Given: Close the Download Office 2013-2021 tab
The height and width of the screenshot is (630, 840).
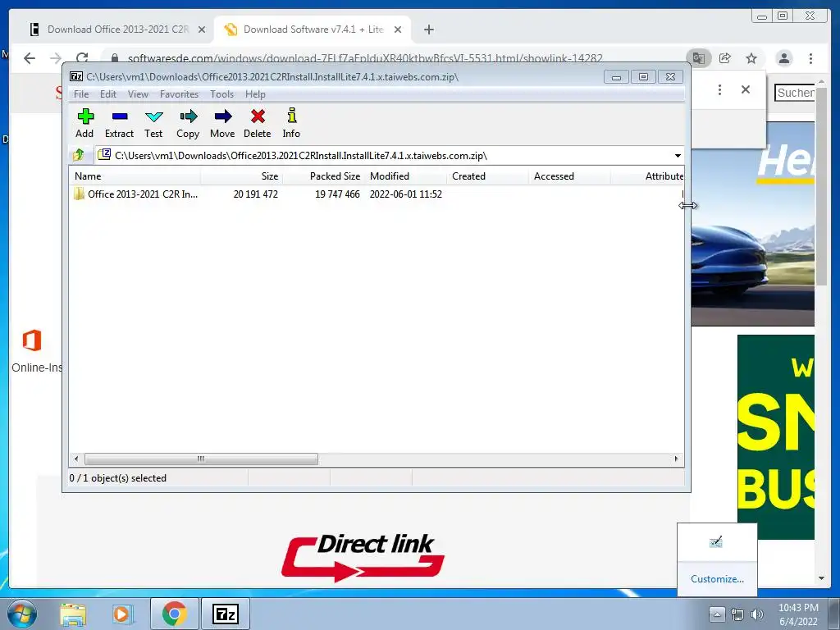Looking at the screenshot, I should click(x=202, y=30).
